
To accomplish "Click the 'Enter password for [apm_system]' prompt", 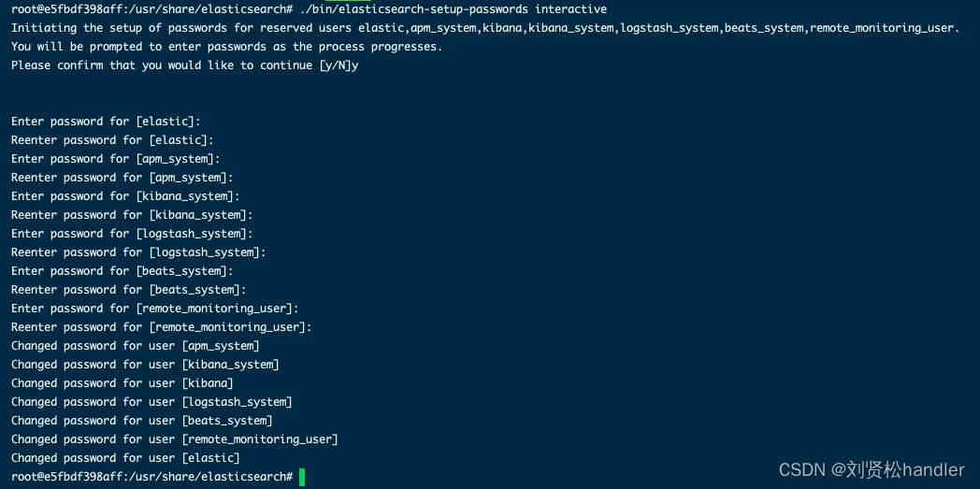I will click(116, 159).
